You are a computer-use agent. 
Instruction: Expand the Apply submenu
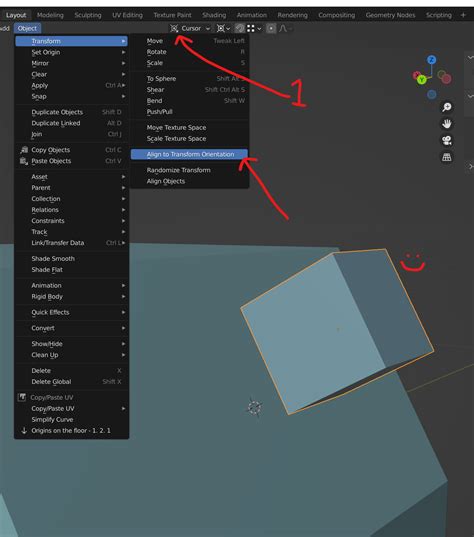coord(71,85)
